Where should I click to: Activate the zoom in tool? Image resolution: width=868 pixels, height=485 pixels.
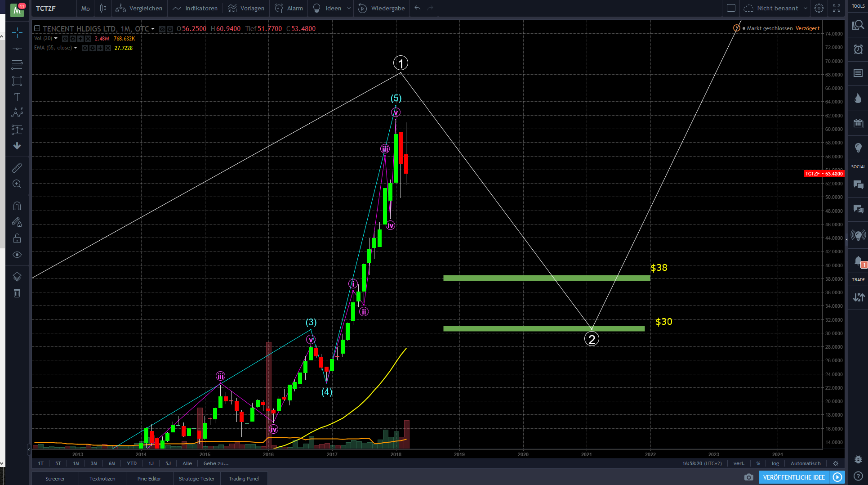point(17,184)
